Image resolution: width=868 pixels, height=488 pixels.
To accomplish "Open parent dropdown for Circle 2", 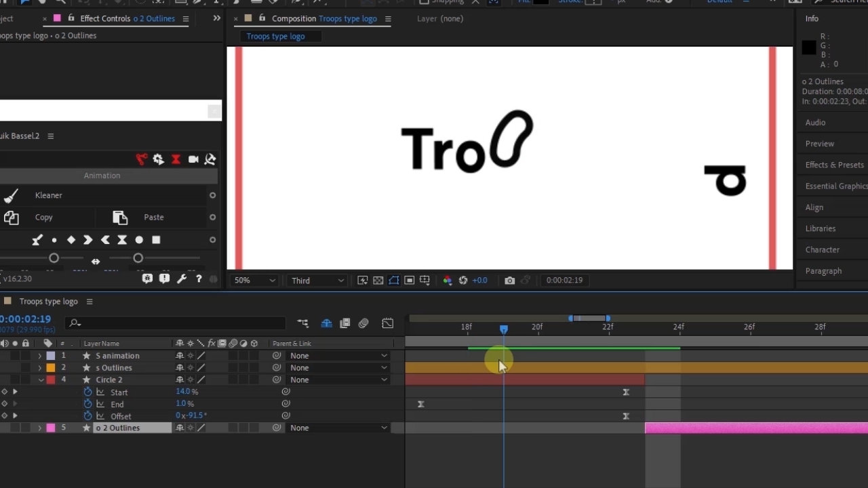I will click(x=338, y=380).
